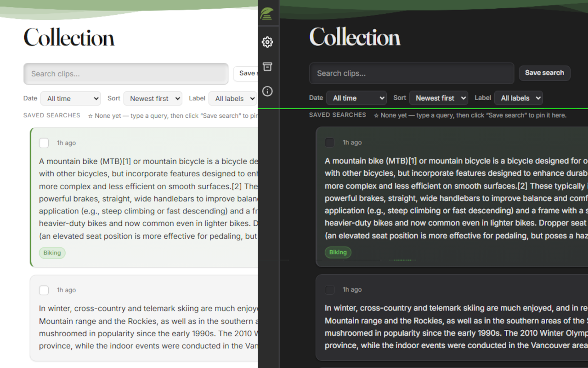Open the dark theme Date 'All time' dropdown
Screen dimensions: 588x368
pos(356,98)
